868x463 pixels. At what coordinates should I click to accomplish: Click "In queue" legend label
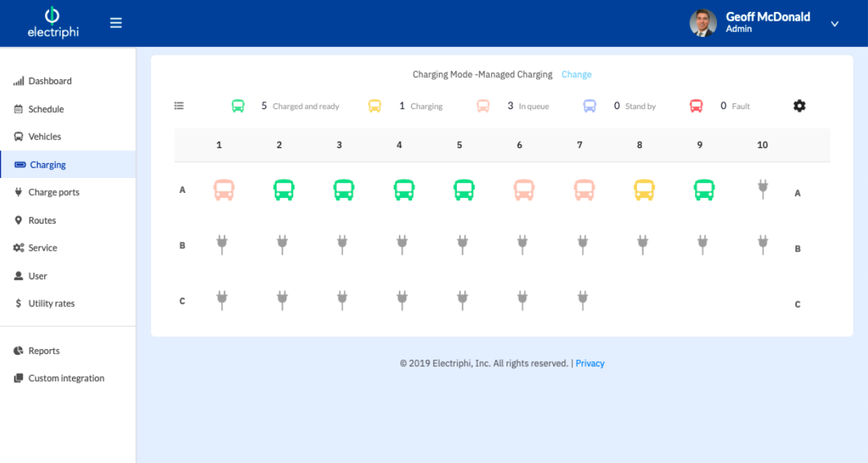coord(534,106)
